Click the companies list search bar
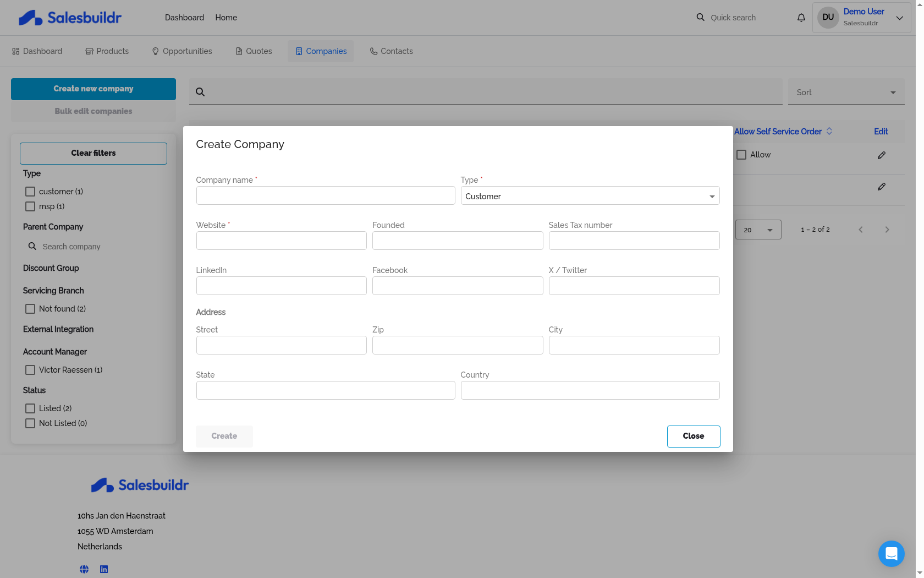Screen dimensions: 924x578 click(x=486, y=92)
